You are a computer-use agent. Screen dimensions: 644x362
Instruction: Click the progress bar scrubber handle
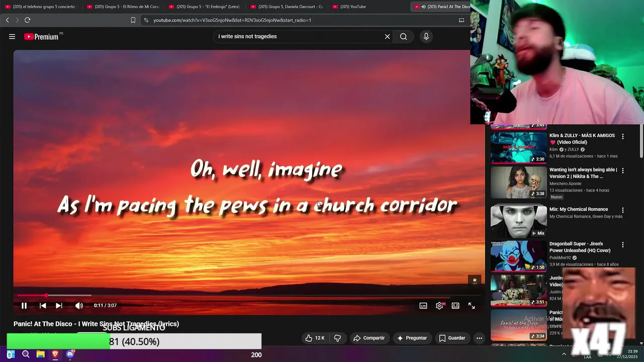[x=46, y=296]
